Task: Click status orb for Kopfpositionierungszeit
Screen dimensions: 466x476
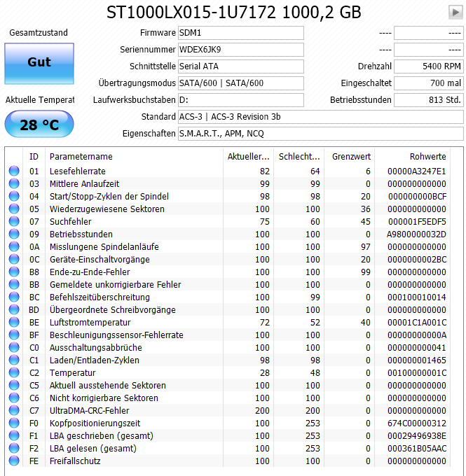Action: point(14,423)
